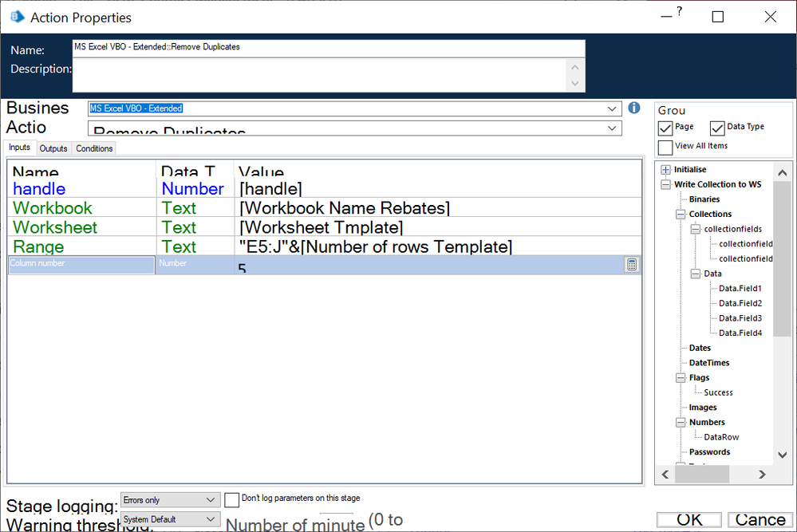Collapse the Numbers tree node

click(x=681, y=422)
